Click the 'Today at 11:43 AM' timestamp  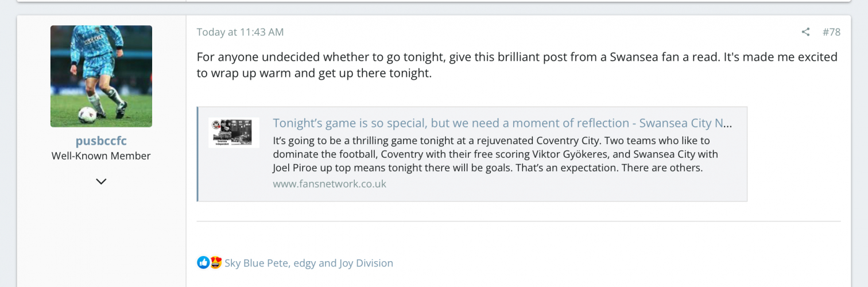click(240, 32)
